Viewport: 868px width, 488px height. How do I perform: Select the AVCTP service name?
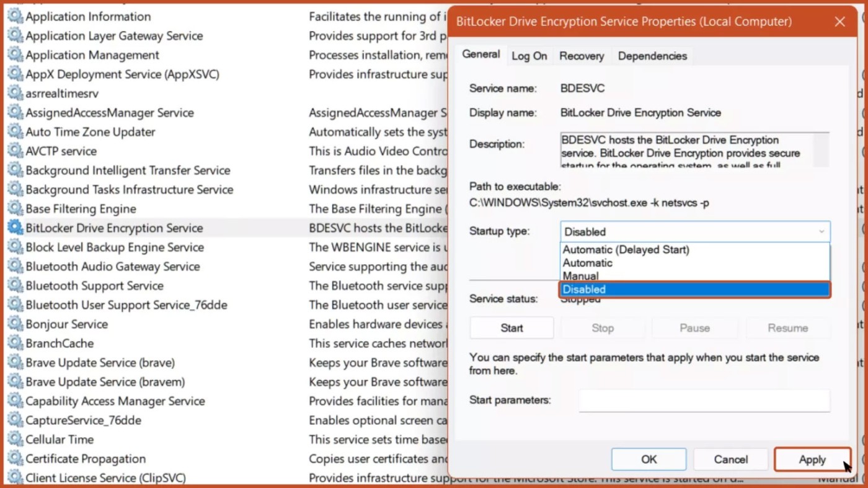[x=61, y=151]
